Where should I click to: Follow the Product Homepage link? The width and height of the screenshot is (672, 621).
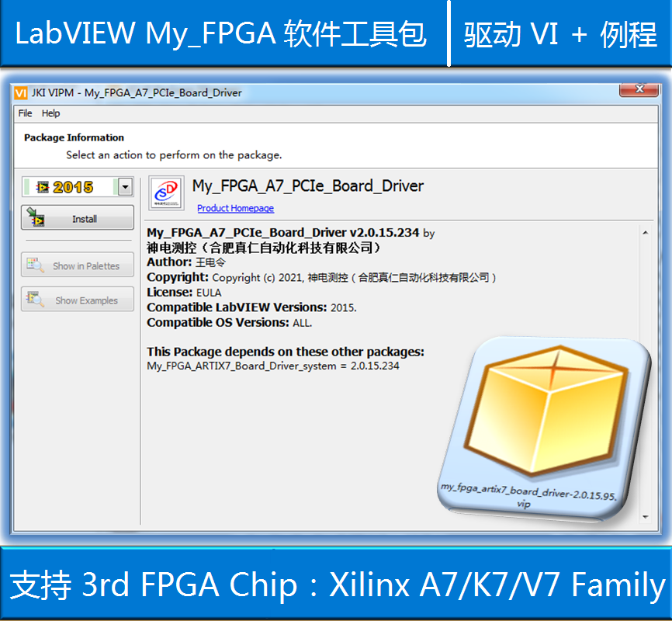(235, 207)
